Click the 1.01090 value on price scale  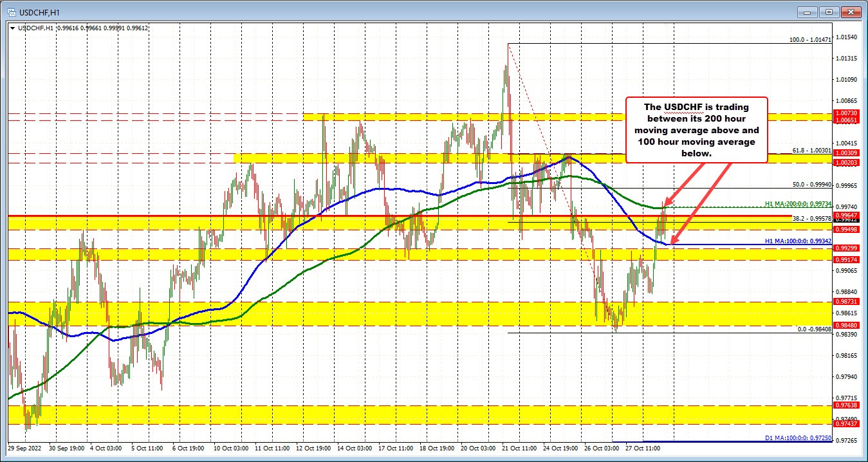847,80
